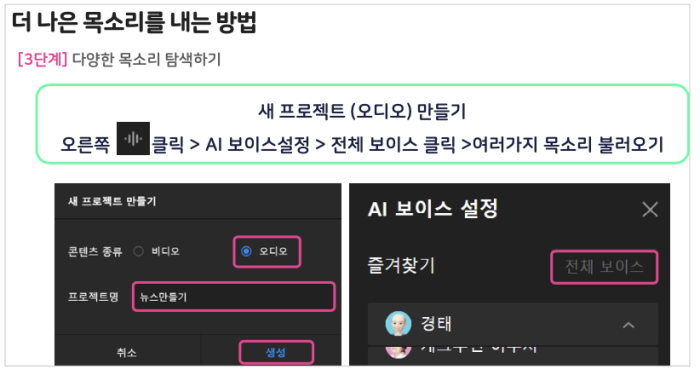The height and width of the screenshot is (375, 700).
Task: Click the 프로젝트명 field containing 뉴스만들기
Action: 233,296
